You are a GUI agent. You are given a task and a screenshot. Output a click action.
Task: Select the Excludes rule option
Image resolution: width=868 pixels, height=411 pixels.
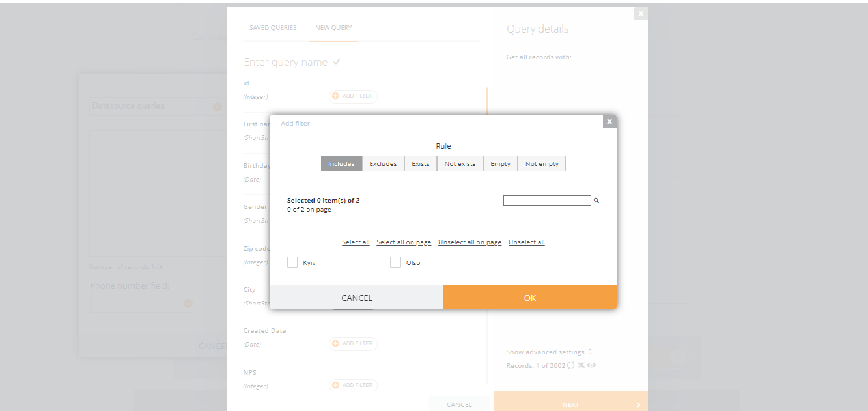coord(383,163)
